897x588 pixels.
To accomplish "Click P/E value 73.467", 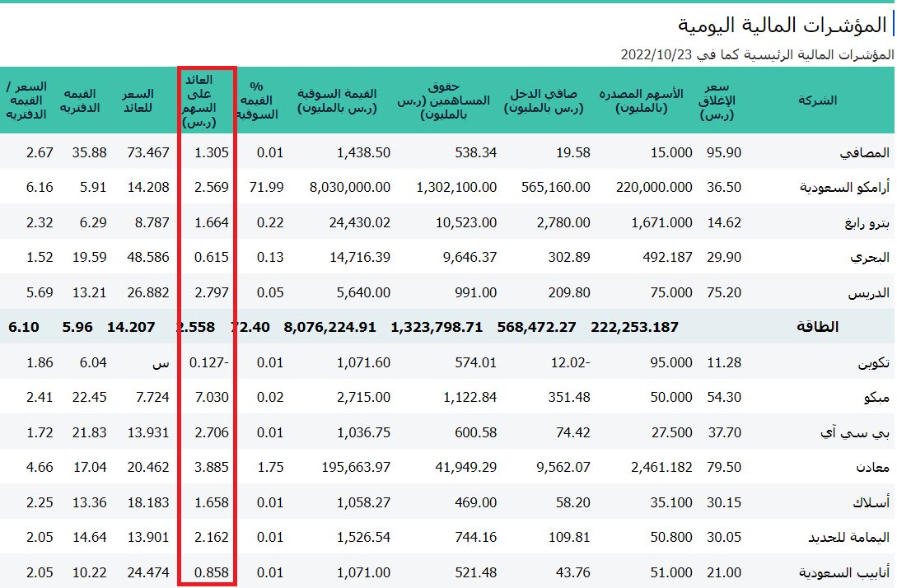I will pyautogui.click(x=148, y=152).
